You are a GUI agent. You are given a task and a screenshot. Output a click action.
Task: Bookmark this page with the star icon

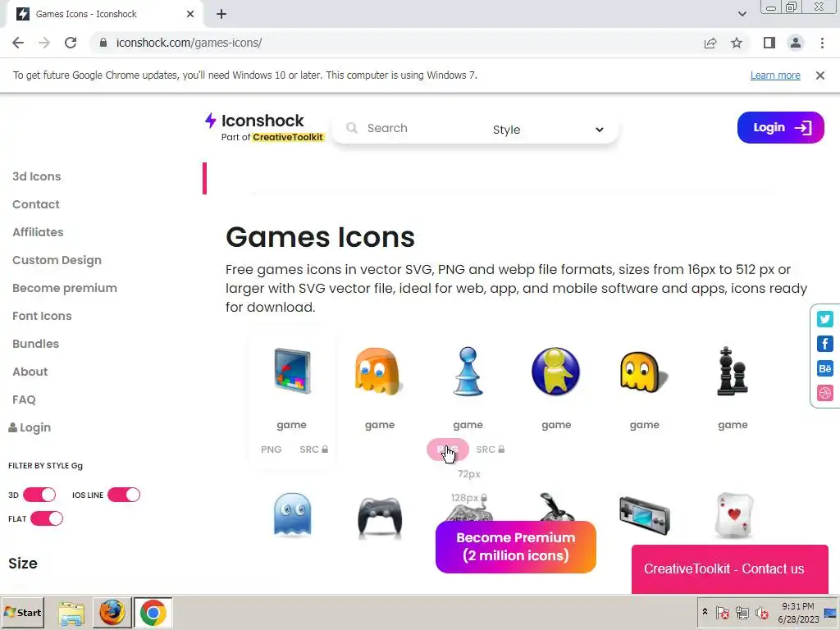(737, 43)
